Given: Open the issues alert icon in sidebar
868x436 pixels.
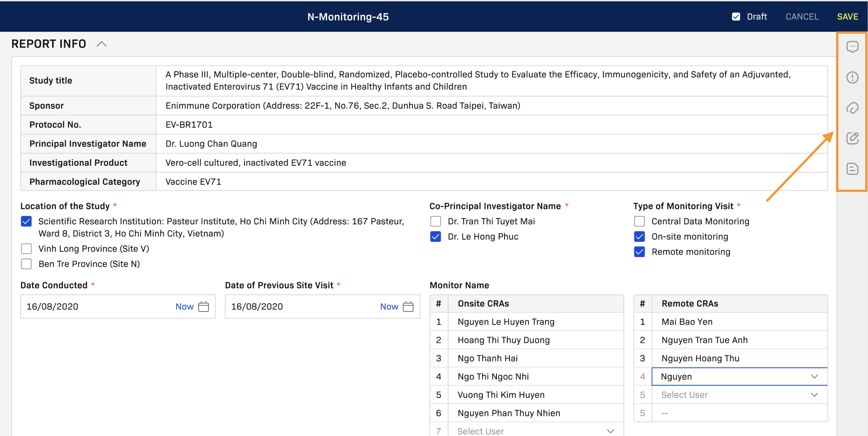Looking at the screenshot, I should click(852, 78).
